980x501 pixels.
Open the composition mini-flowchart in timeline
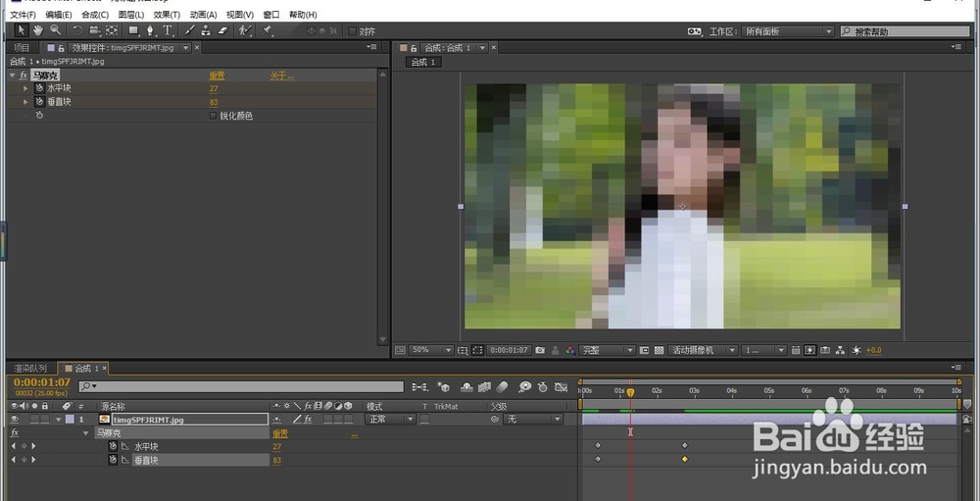pyautogui.click(x=419, y=388)
